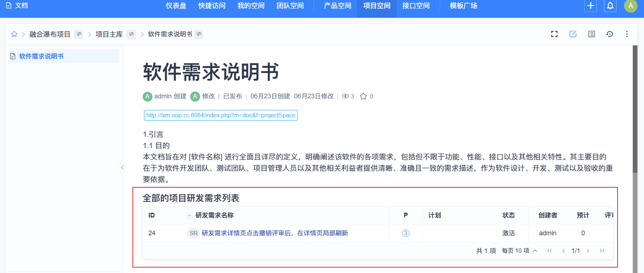
Task: Open the 模板广场 menu item
Action: pos(463,6)
